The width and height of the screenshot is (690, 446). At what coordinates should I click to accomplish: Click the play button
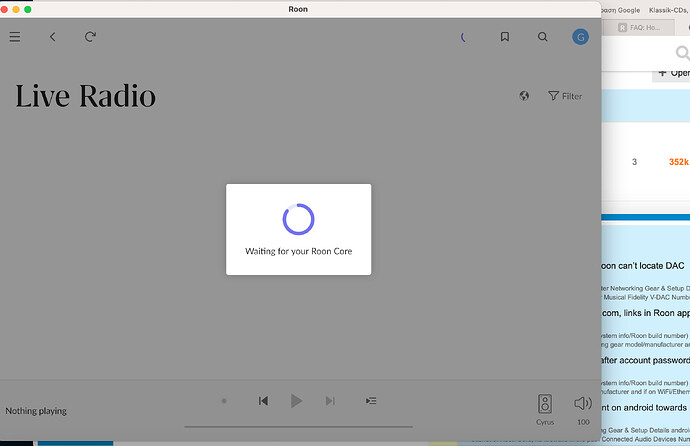(296, 401)
